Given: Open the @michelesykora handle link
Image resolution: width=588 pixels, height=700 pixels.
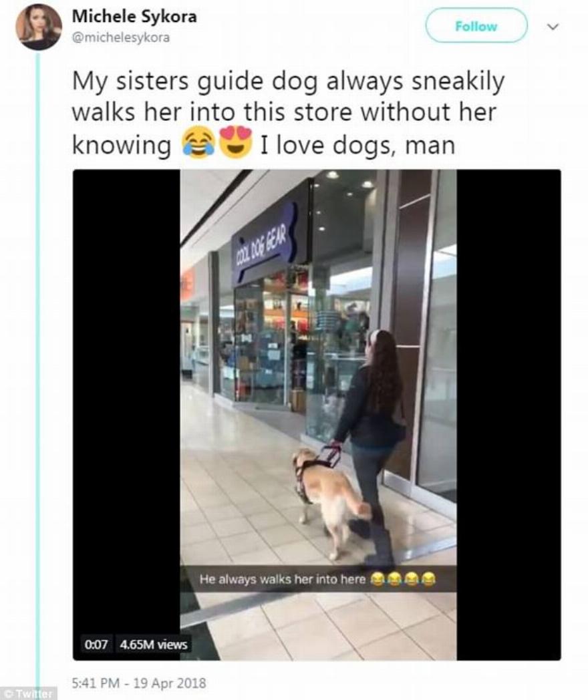Looking at the screenshot, I should point(120,37).
